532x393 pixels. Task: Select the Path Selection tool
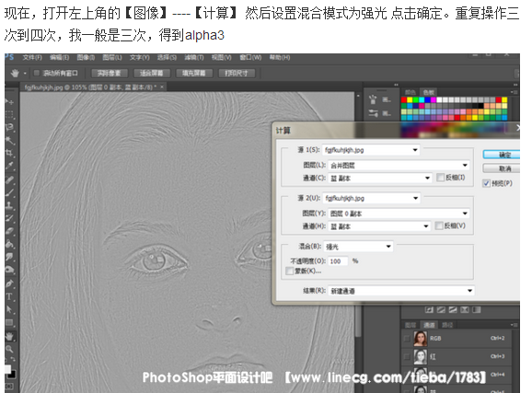pyautogui.click(x=9, y=309)
